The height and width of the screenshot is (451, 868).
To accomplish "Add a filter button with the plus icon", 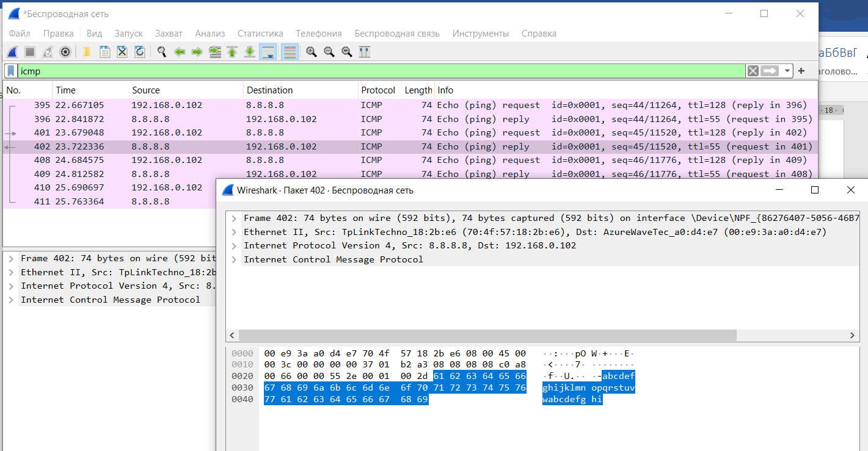I will (801, 71).
